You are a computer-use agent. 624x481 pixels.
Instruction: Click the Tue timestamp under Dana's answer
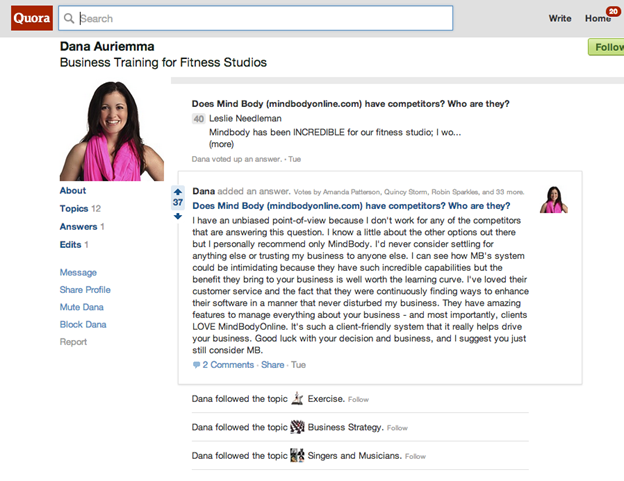298,364
